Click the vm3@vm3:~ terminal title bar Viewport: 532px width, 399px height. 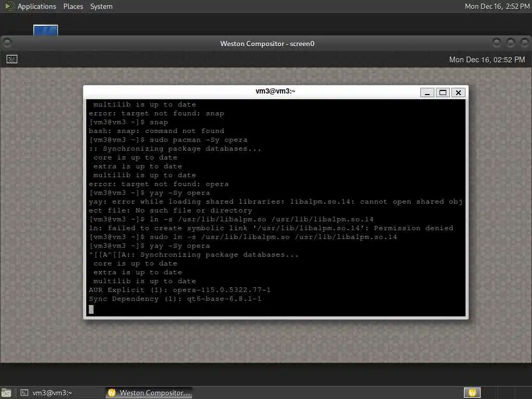275,91
